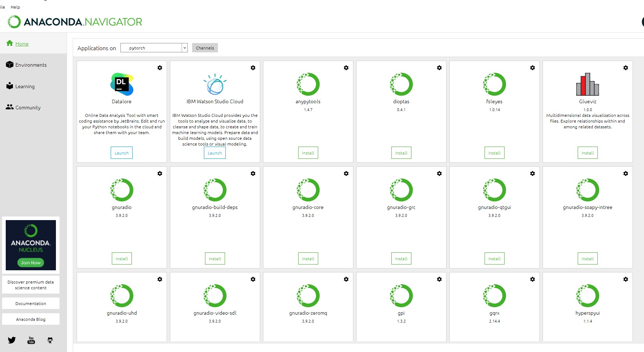This screenshot has height=352, width=644.
Task: Open the gnuradio-build-deps gear icon
Action: pyautogui.click(x=253, y=173)
